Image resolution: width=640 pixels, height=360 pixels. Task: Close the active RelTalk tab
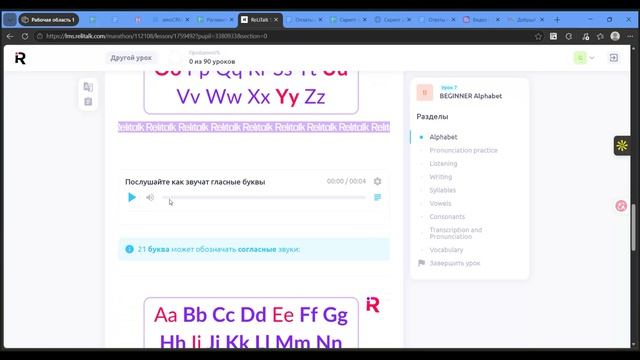coord(276,20)
